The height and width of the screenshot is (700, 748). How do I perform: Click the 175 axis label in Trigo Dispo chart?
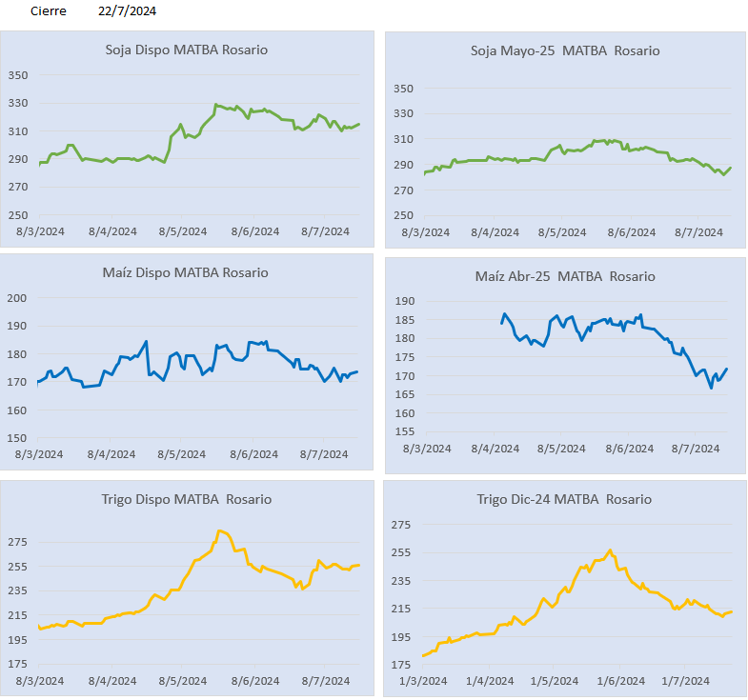click(x=18, y=663)
